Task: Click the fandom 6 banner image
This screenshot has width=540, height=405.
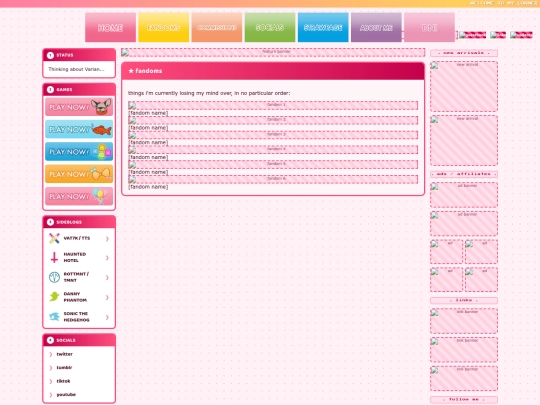Action: [x=273, y=179]
